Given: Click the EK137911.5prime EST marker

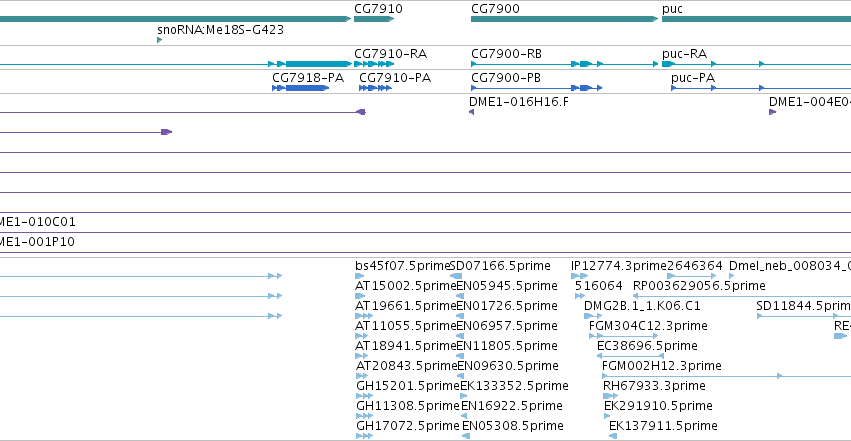Looking at the screenshot, I should click(613, 436).
